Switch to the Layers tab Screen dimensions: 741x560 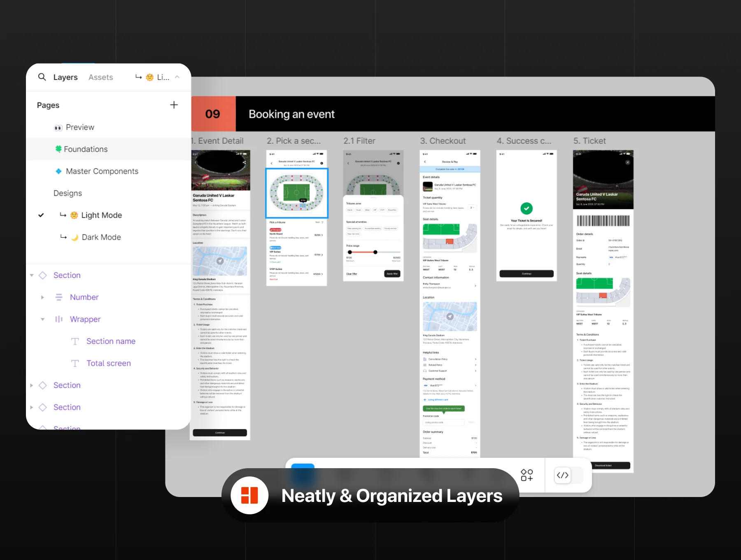coord(65,77)
